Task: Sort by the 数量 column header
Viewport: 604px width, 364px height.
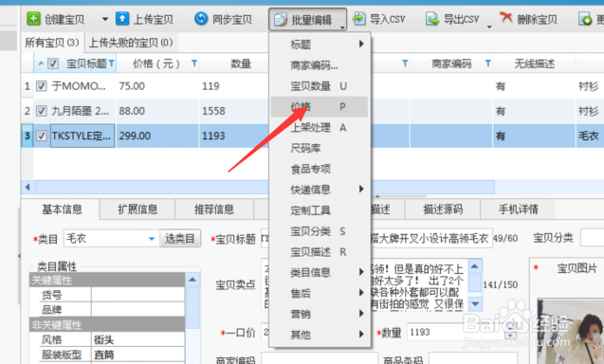Action: pyautogui.click(x=241, y=64)
